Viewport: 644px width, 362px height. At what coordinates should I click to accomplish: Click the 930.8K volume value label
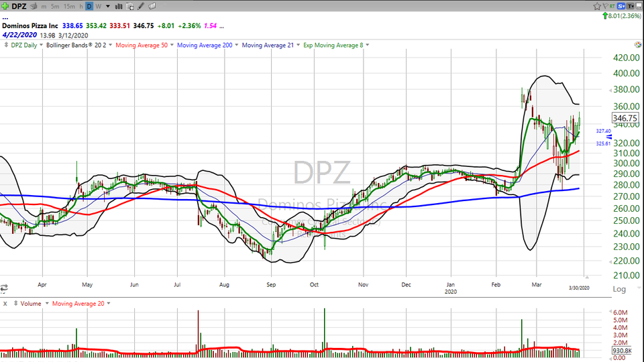tap(622, 351)
